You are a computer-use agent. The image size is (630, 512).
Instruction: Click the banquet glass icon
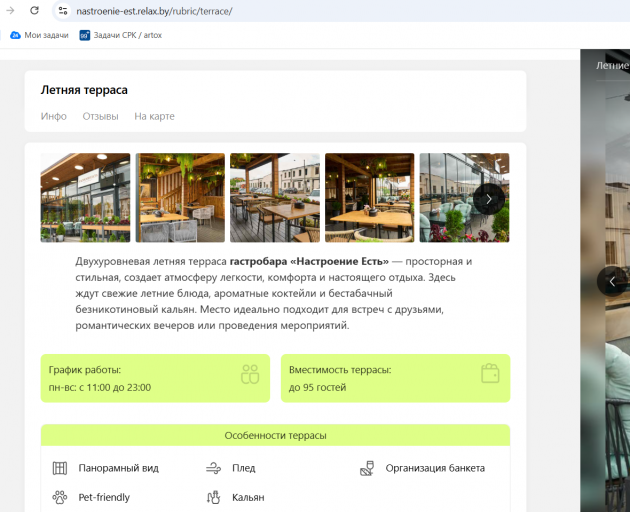[x=367, y=468]
